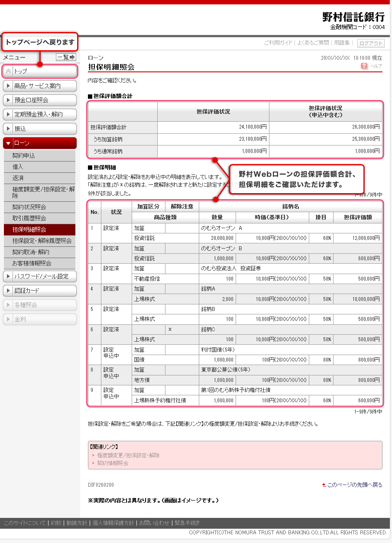Go back to the トップ page
This screenshot has width=392, height=543.
point(39,71)
